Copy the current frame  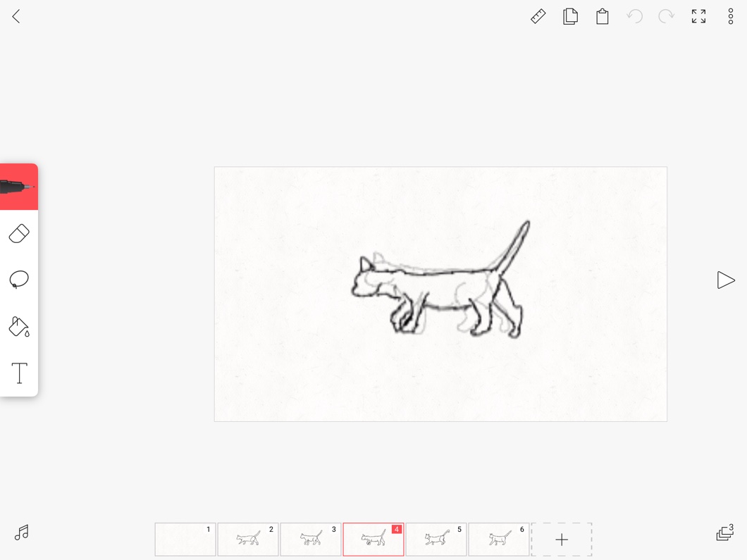point(570,16)
